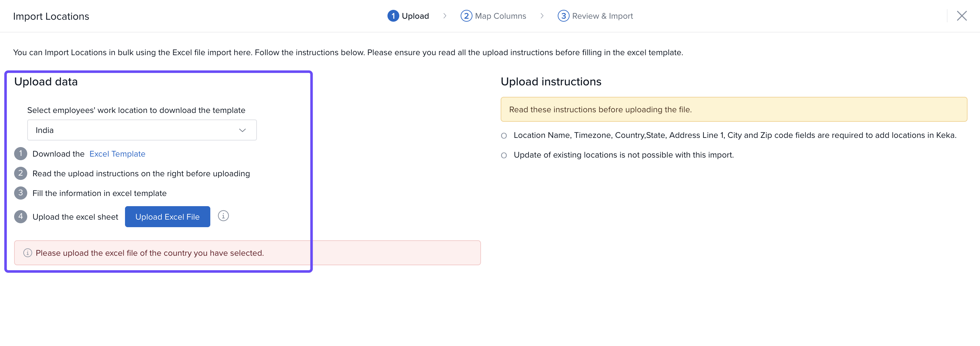
Task: Open the India work location dropdown
Action: (x=141, y=130)
